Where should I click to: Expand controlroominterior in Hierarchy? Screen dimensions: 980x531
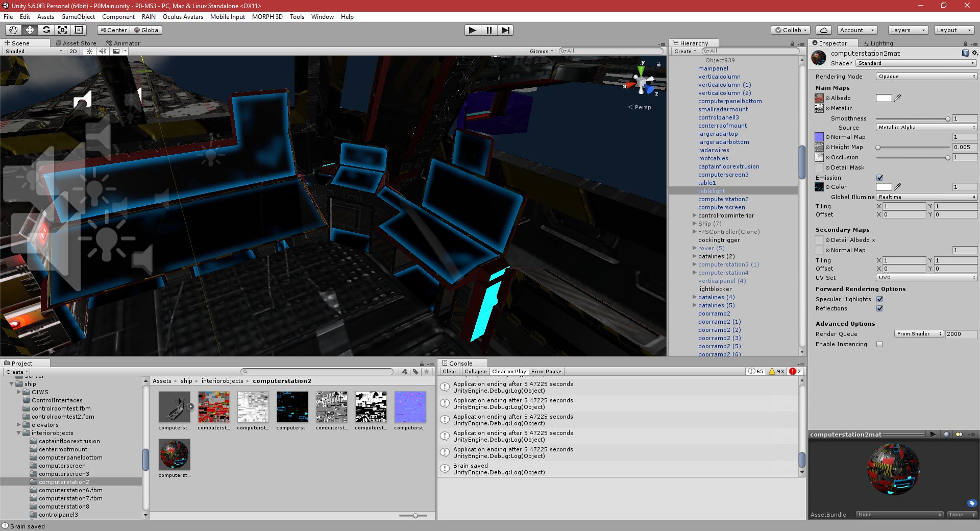click(694, 215)
